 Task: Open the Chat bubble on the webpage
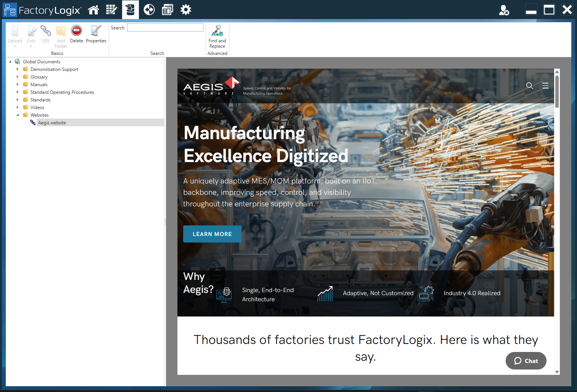526,361
